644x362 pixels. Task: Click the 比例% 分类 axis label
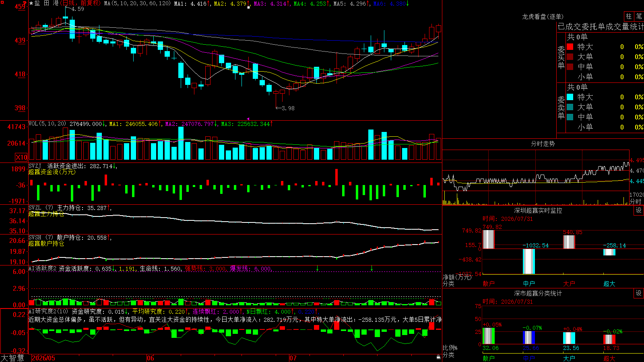coord(450,351)
